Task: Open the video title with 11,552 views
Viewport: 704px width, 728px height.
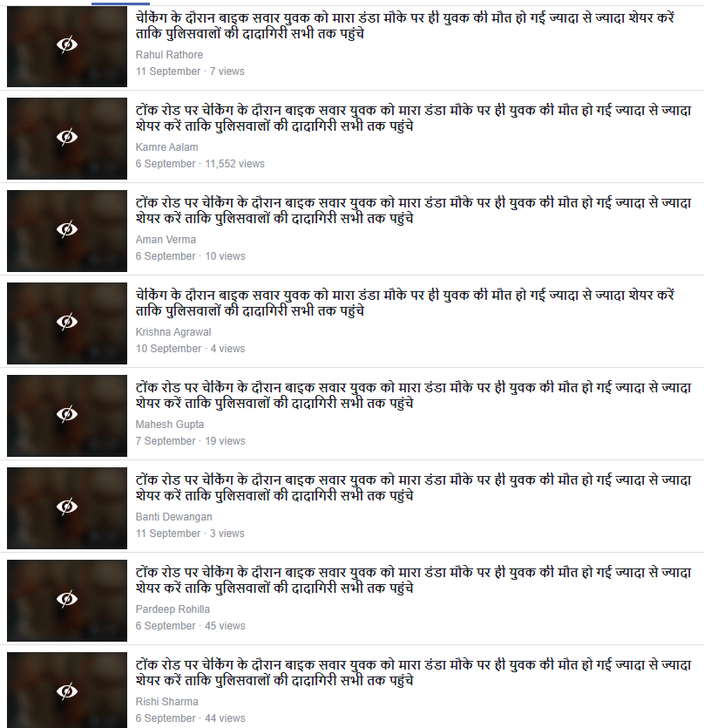Action: 414,118
